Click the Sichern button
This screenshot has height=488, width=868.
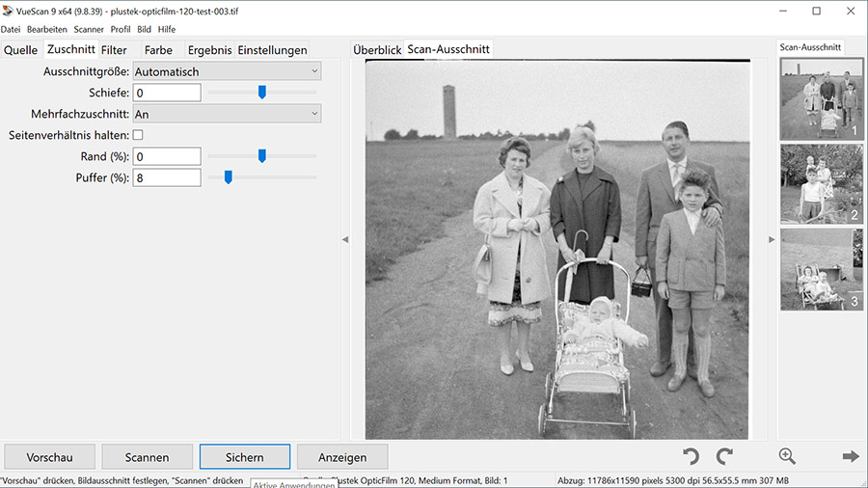tap(244, 457)
